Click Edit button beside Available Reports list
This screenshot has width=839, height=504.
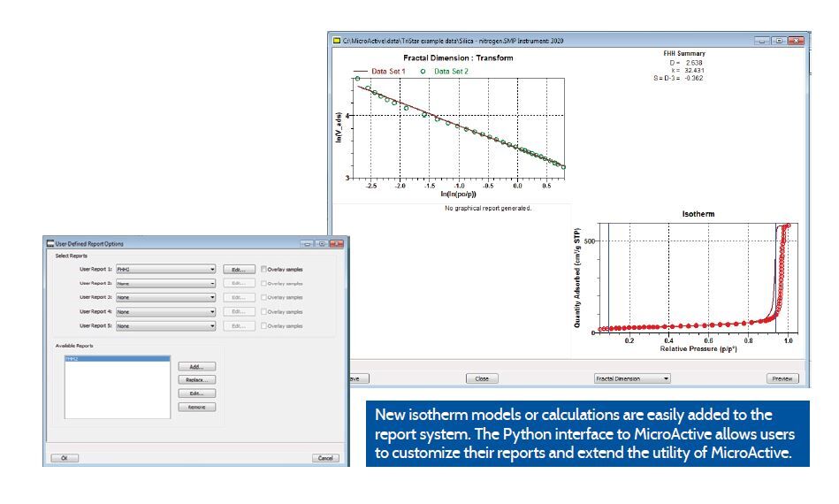(197, 393)
